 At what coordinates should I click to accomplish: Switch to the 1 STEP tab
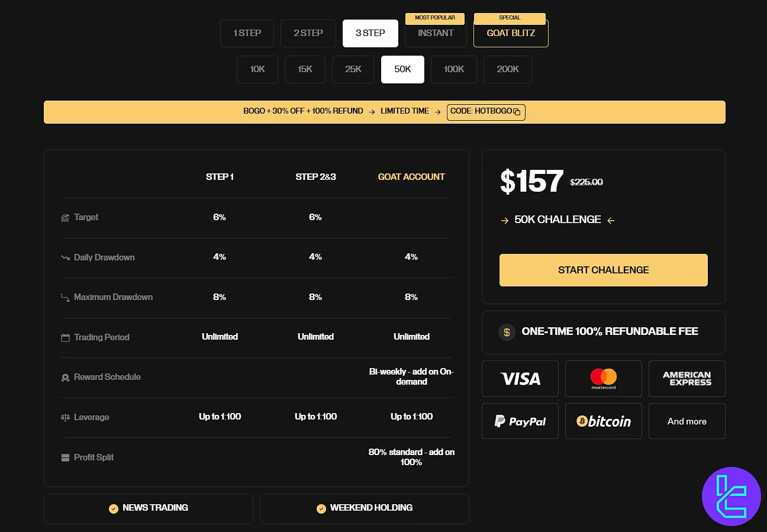click(x=247, y=33)
